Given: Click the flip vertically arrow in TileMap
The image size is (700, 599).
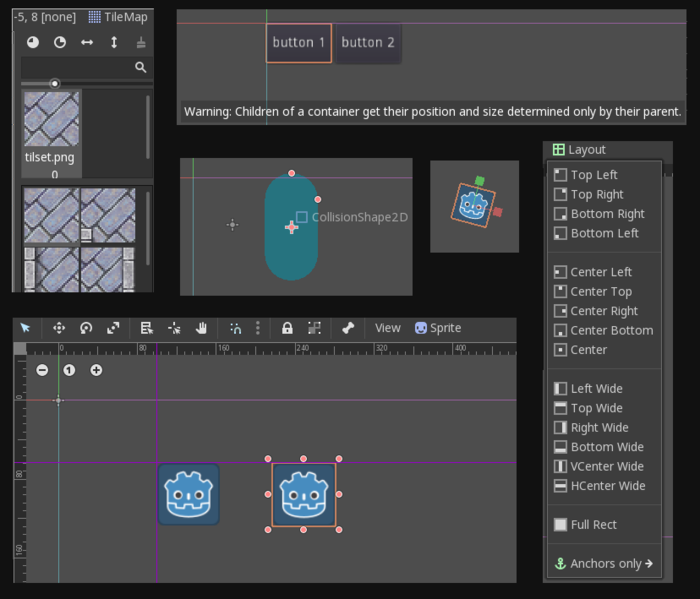Looking at the screenshot, I should (x=114, y=42).
